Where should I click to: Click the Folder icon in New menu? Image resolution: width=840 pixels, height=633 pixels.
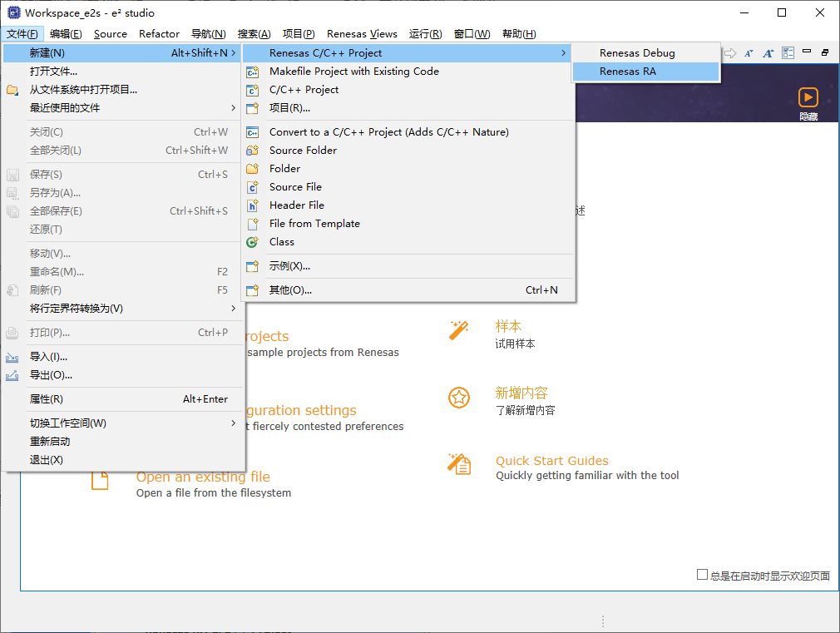[x=252, y=169]
